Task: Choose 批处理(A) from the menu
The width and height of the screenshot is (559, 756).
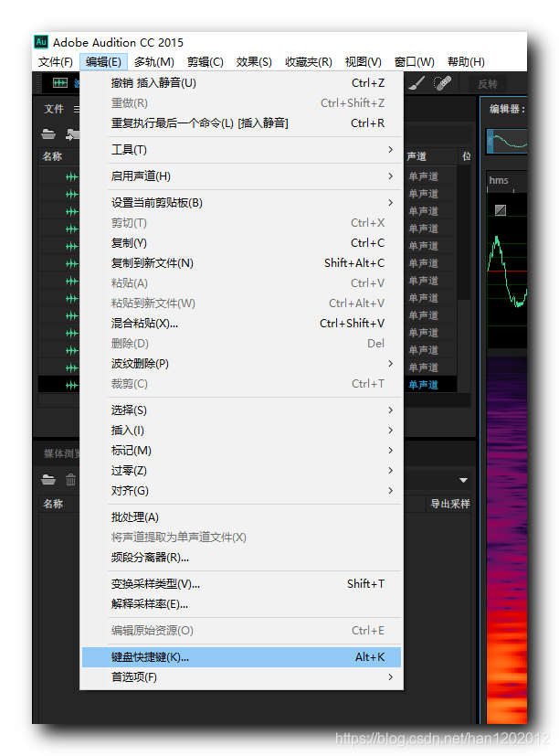Action: (x=241, y=516)
